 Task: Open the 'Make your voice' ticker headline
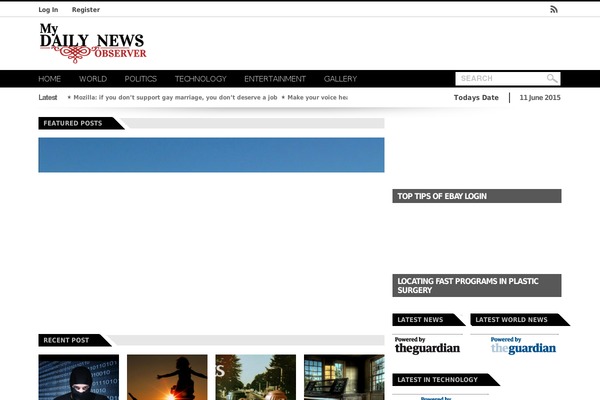click(318, 98)
